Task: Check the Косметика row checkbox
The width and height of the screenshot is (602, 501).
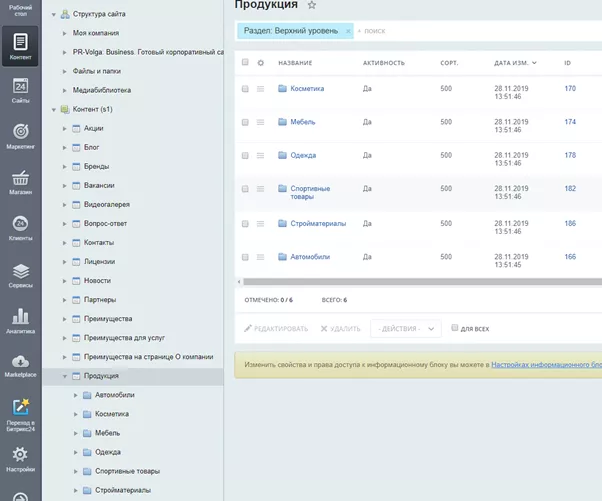Action: [x=245, y=89]
